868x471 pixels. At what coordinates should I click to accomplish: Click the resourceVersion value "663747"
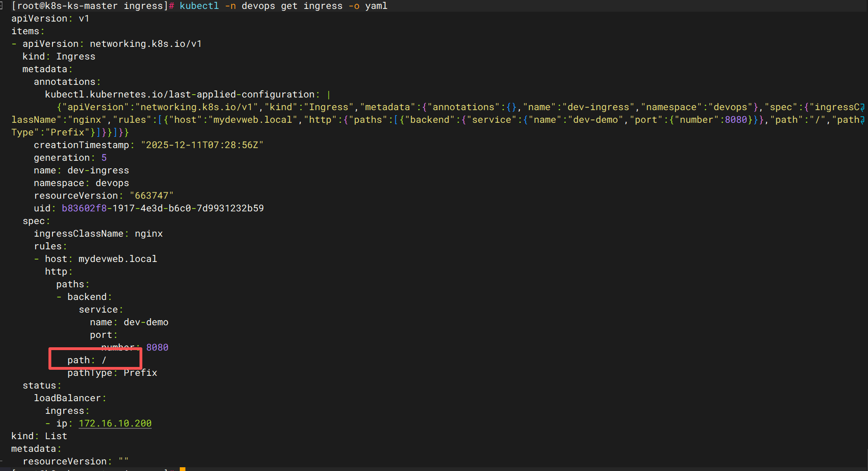pos(152,195)
